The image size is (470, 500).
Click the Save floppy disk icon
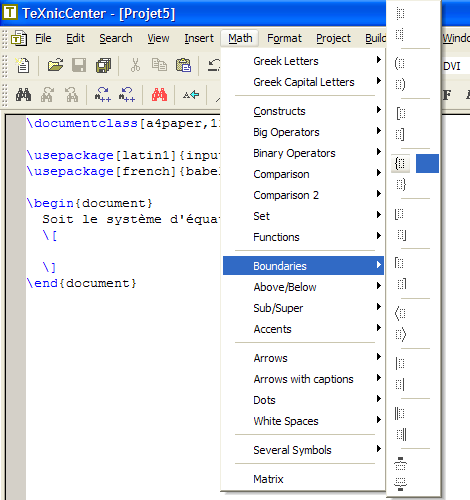point(79,65)
